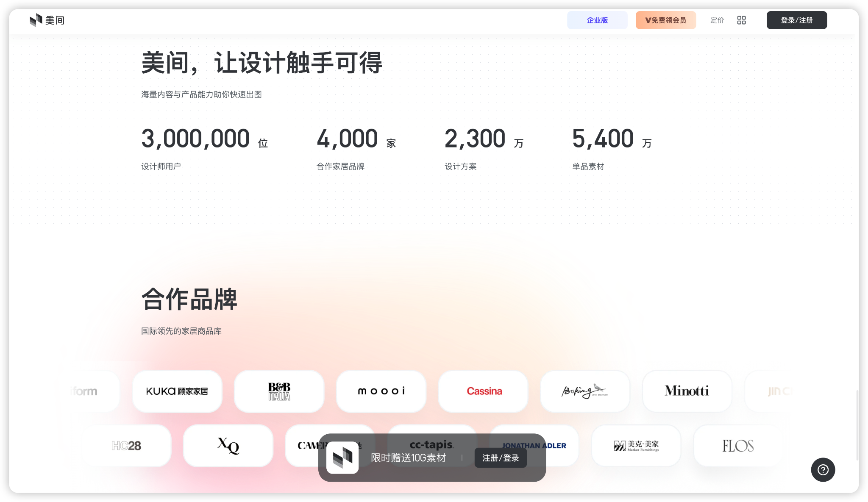This screenshot has height=502, width=868.
Task: Click 注册/登录 in the promo banner
Action: [x=500, y=458]
